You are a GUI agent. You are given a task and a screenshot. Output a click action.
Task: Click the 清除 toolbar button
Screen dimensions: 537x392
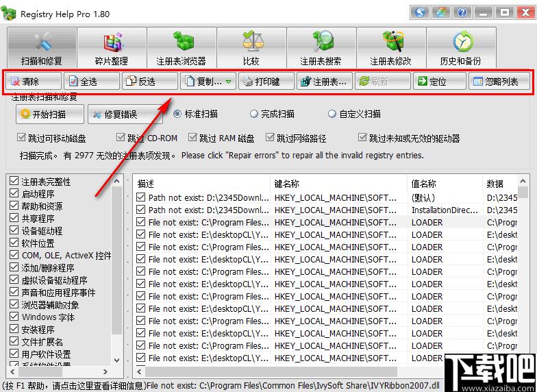pyautogui.click(x=33, y=81)
